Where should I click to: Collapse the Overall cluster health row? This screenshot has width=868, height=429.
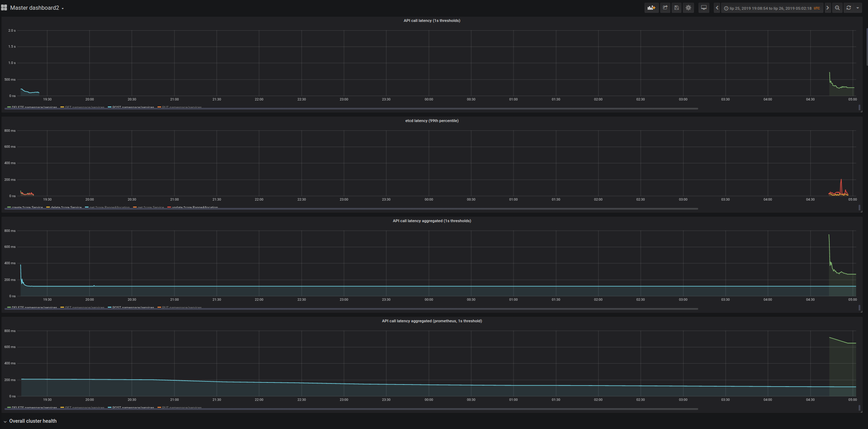(x=33, y=421)
